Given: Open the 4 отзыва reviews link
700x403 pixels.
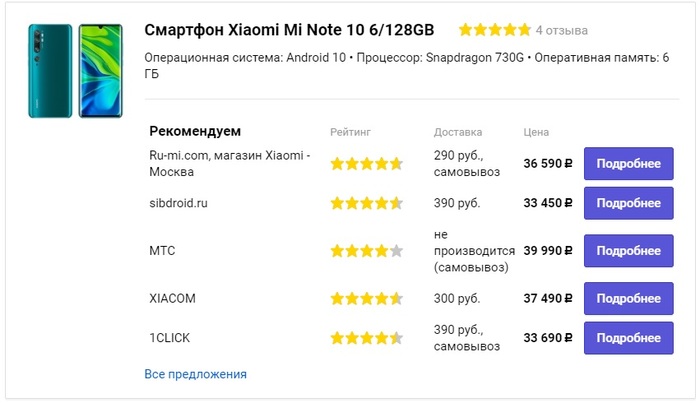Looking at the screenshot, I should point(562,30).
